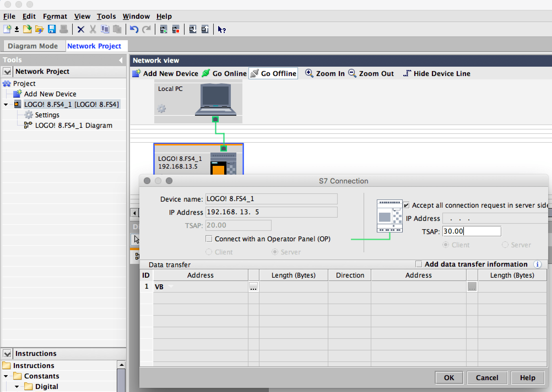This screenshot has height=392, width=552.
Task: Click the LOGO stop (red square) icon
Action: coord(176,29)
